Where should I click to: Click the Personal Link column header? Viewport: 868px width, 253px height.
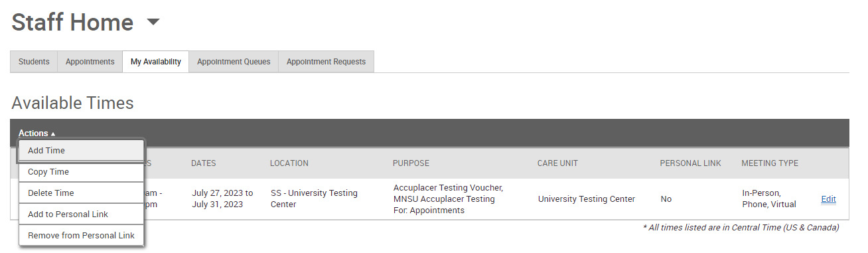[x=690, y=163]
